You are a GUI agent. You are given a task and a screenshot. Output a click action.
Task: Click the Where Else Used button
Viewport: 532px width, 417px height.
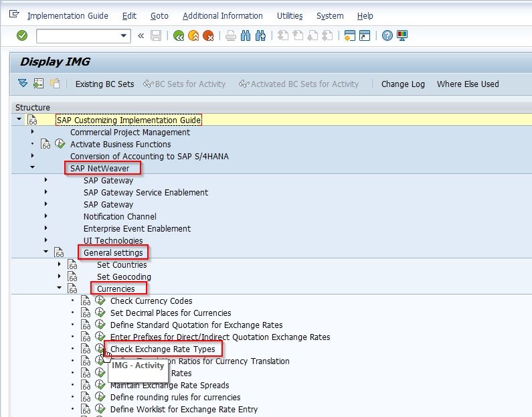point(468,84)
